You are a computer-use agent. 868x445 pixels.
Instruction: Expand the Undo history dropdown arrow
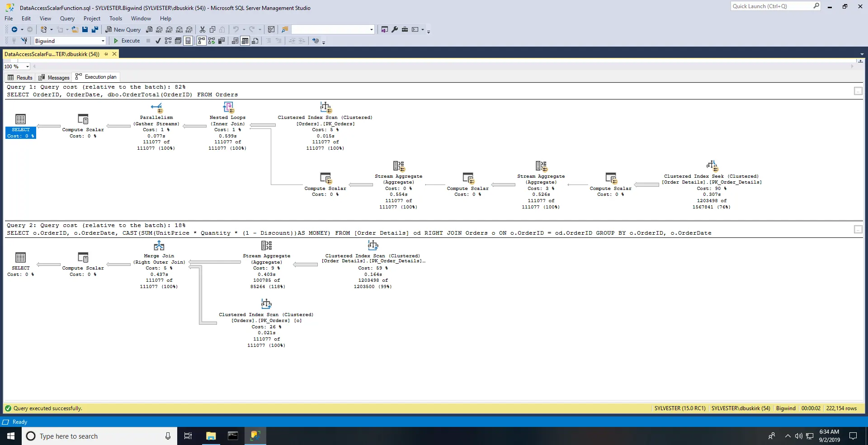click(x=244, y=29)
